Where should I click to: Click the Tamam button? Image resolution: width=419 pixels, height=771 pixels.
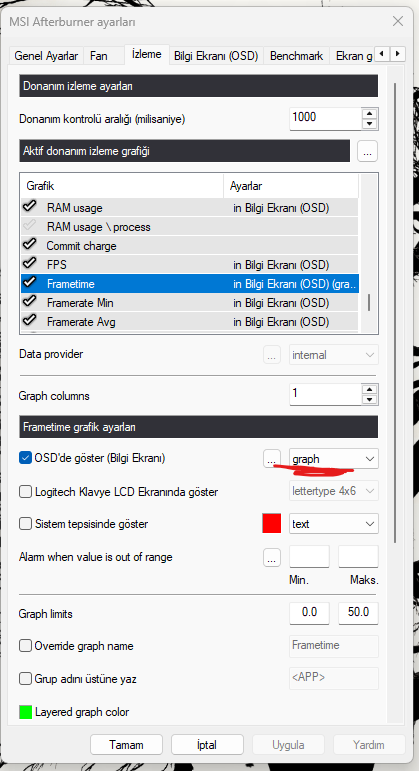[126, 744]
